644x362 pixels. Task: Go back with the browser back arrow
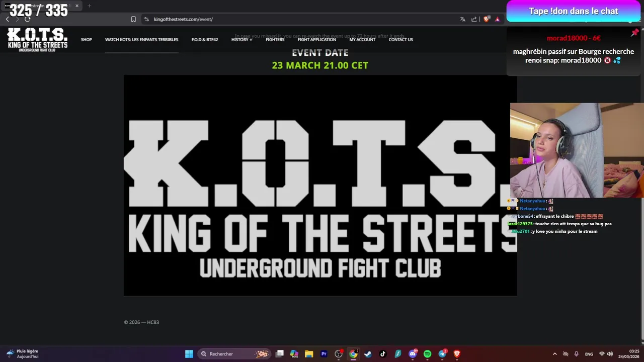(7, 19)
